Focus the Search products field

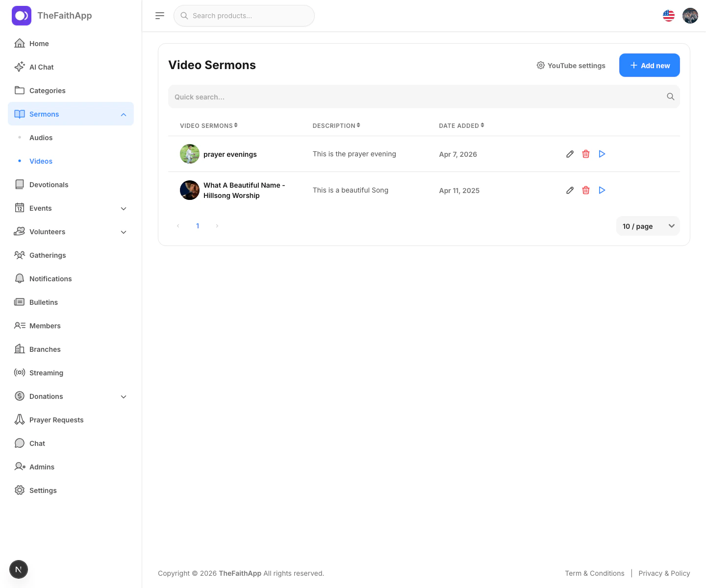(244, 16)
